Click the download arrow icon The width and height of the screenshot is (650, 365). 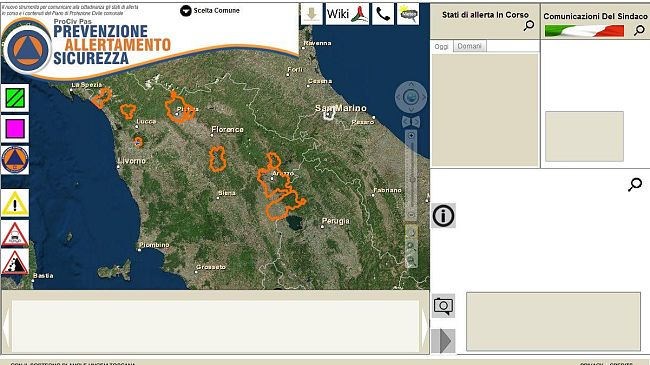point(311,15)
